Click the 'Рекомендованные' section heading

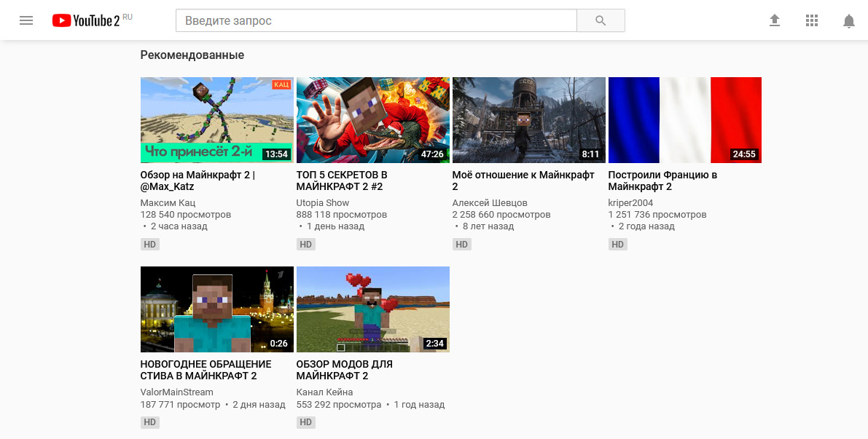coord(192,55)
